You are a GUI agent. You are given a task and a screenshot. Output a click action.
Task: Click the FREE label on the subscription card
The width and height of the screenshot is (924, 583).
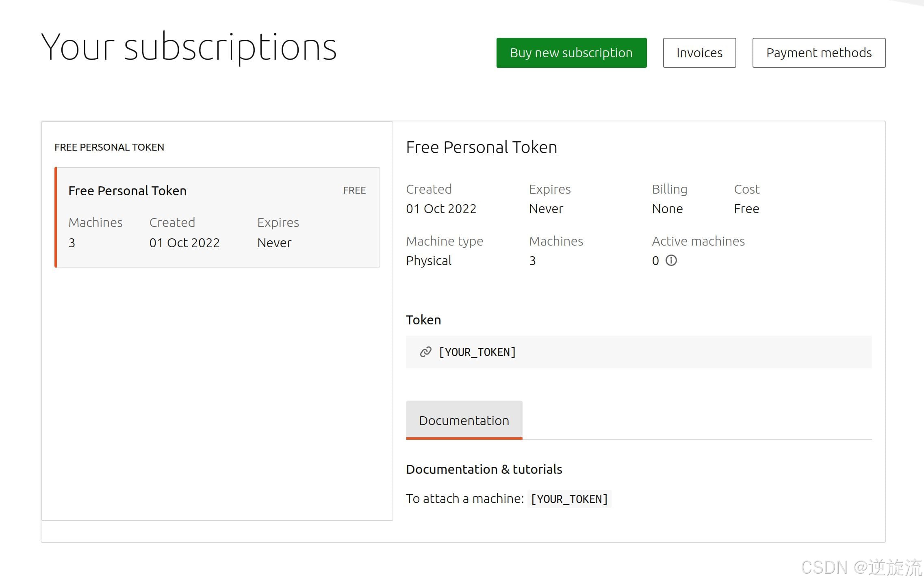point(354,190)
